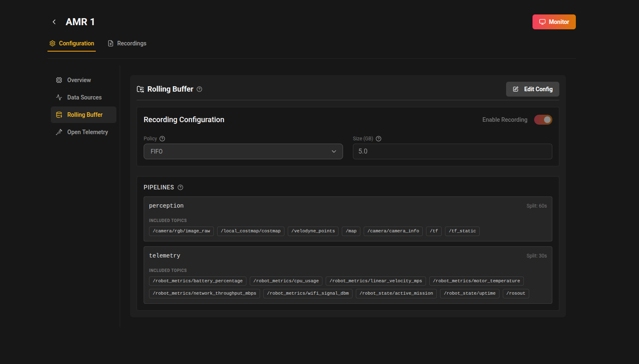Click /robot_state/active_mission topic tag

pyautogui.click(x=396, y=293)
